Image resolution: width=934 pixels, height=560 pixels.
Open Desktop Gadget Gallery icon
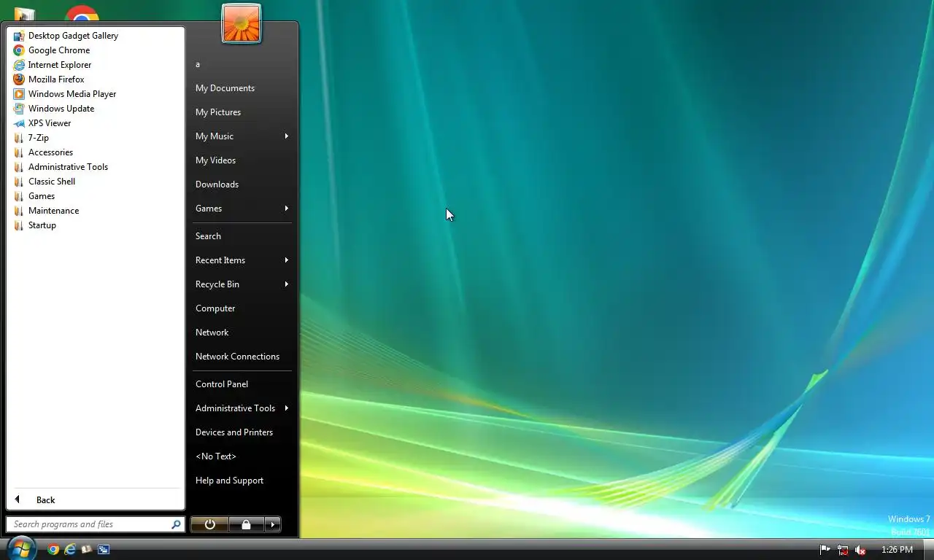19,36
